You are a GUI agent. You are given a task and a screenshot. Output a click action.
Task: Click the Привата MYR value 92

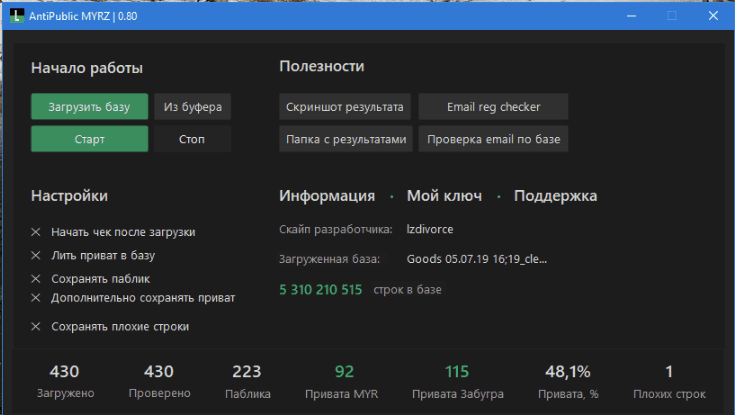point(344,371)
